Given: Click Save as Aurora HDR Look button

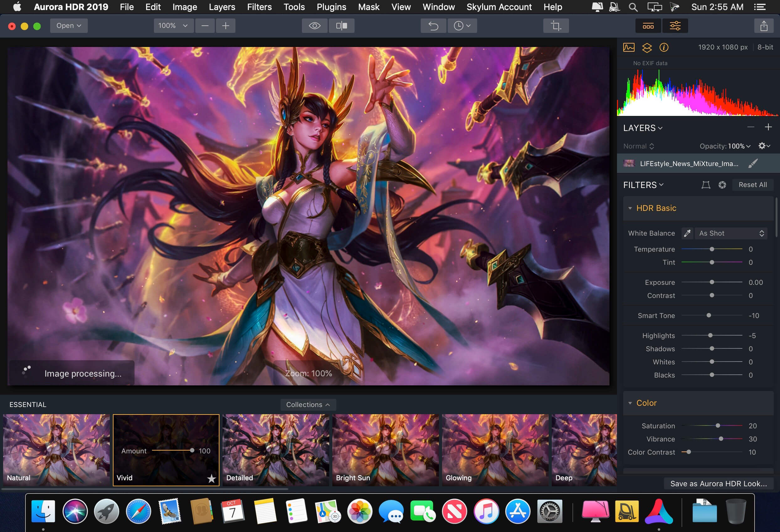Looking at the screenshot, I should (x=718, y=483).
